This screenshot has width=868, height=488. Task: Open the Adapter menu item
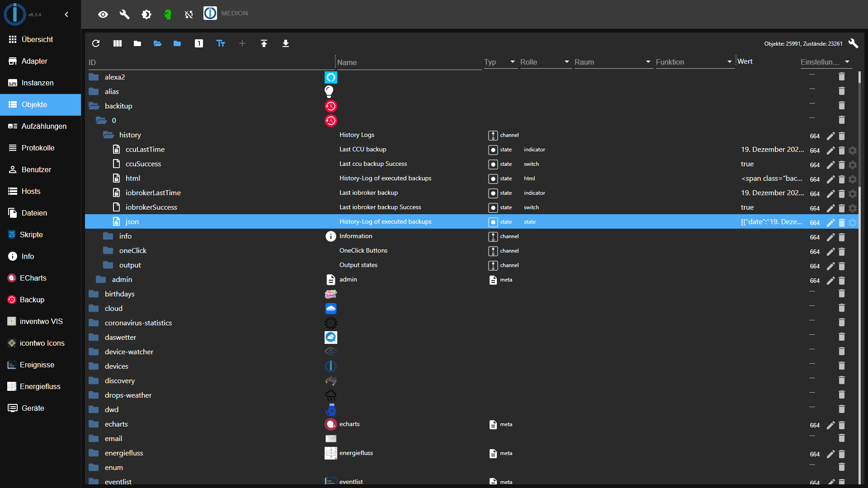tap(40, 61)
